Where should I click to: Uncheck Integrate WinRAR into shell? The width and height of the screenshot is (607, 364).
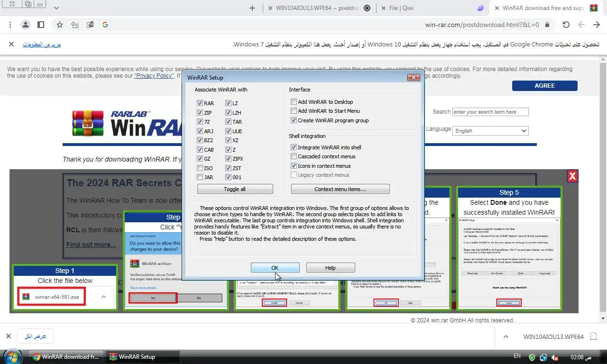tap(294, 147)
